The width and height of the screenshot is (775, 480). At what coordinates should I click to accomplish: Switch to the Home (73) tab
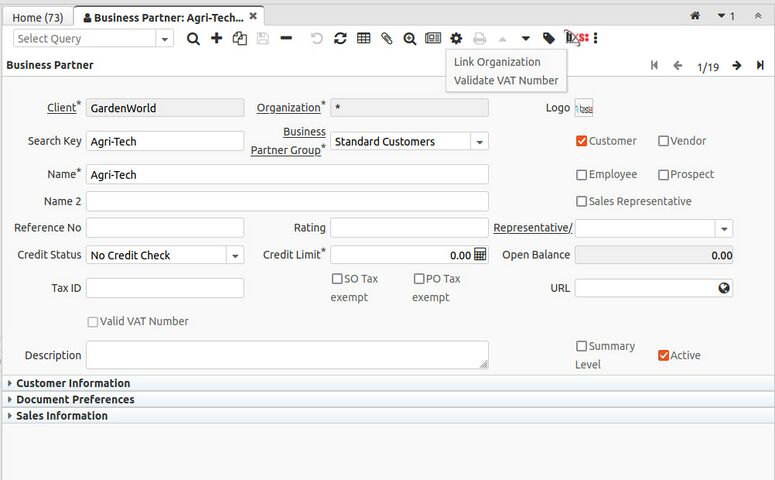38,17
